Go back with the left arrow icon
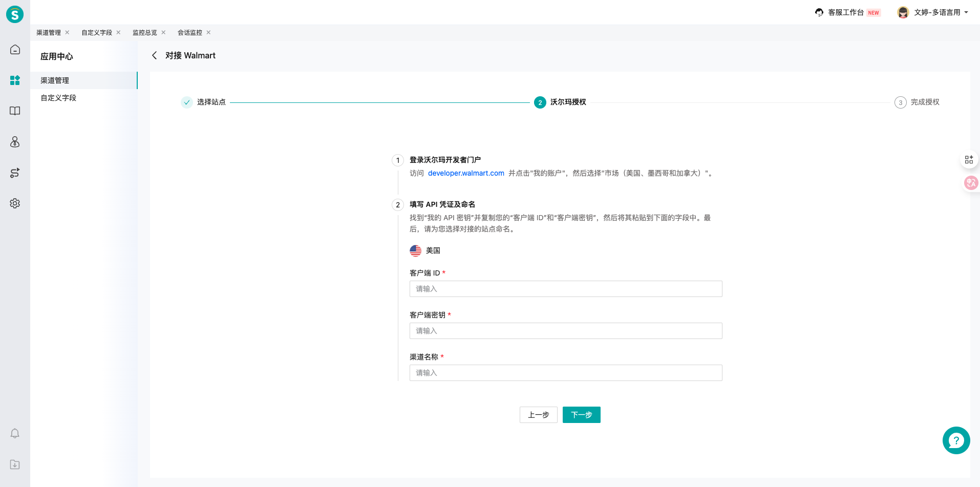 [154, 55]
